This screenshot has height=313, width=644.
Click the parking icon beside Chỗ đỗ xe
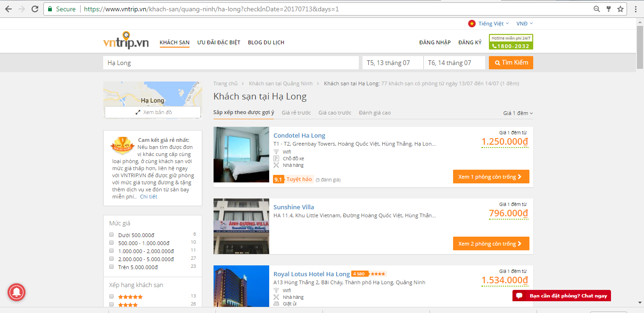[276, 158]
